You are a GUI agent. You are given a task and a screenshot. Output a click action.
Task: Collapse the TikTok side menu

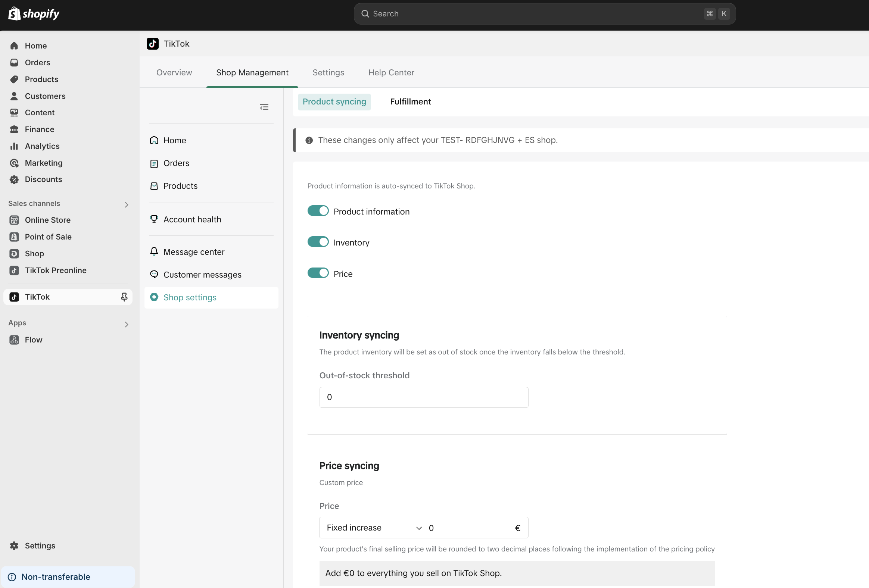click(264, 107)
